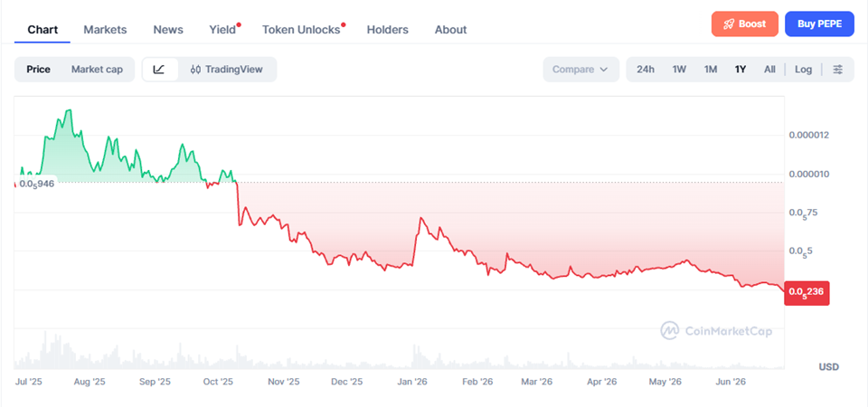Click the Aug '25 date label
The image size is (868, 407).
(x=90, y=382)
